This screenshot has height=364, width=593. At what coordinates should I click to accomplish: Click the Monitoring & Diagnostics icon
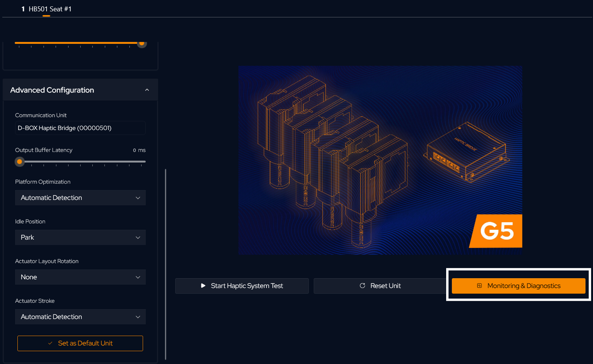coord(479,286)
